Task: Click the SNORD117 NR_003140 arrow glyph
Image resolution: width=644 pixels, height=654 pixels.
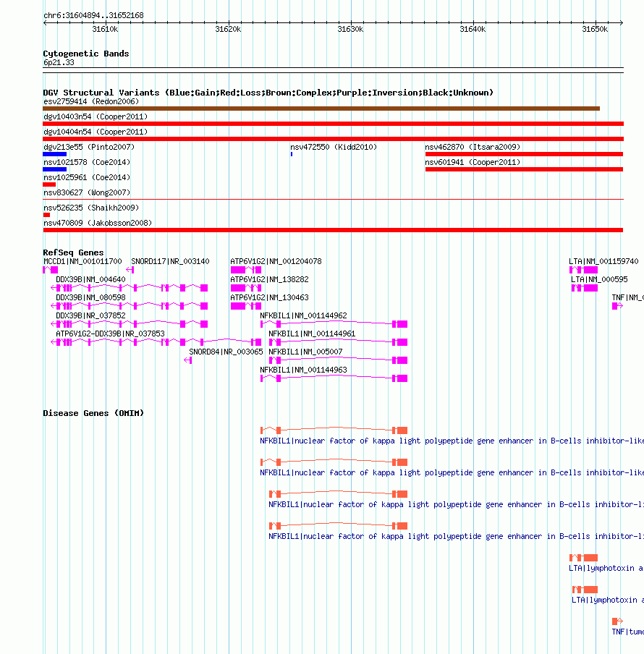Action: click(130, 270)
